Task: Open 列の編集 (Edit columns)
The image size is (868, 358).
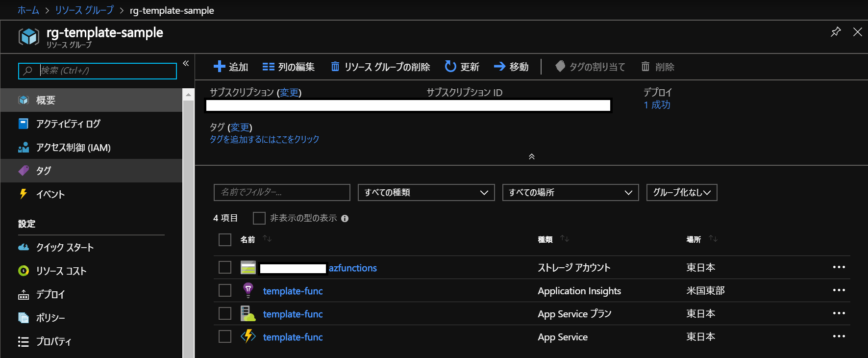Action: [x=288, y=67]
